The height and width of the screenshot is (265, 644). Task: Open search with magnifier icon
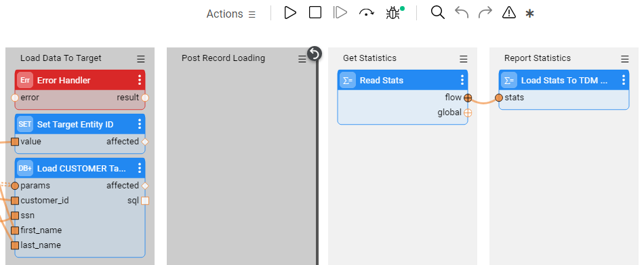pos(438,13)
